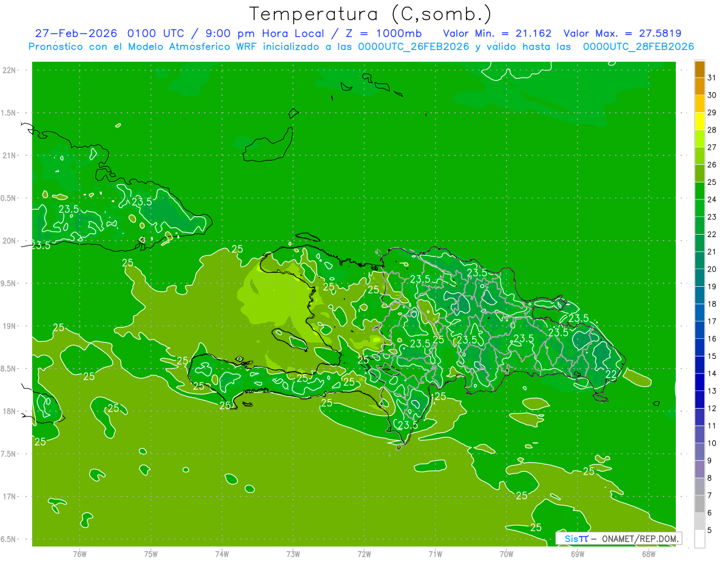Click the legend value 12

tap(712, 409)
